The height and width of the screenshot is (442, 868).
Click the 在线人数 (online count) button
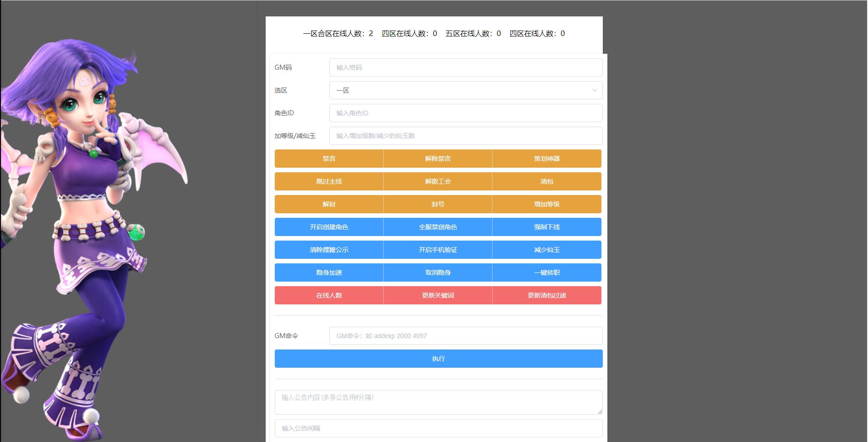pyautogui.click(x=329, y=295)
